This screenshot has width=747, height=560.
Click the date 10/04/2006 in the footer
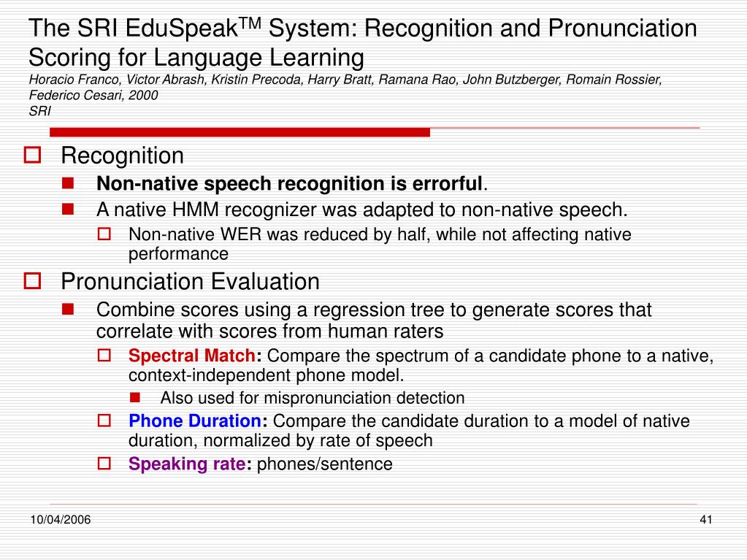point(61,520)
